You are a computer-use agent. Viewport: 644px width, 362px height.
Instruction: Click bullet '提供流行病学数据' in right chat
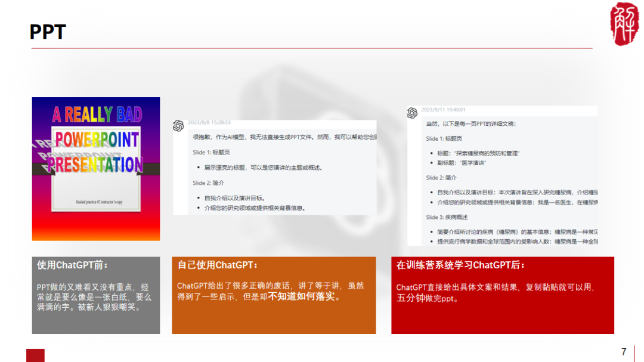coord(518,242)
